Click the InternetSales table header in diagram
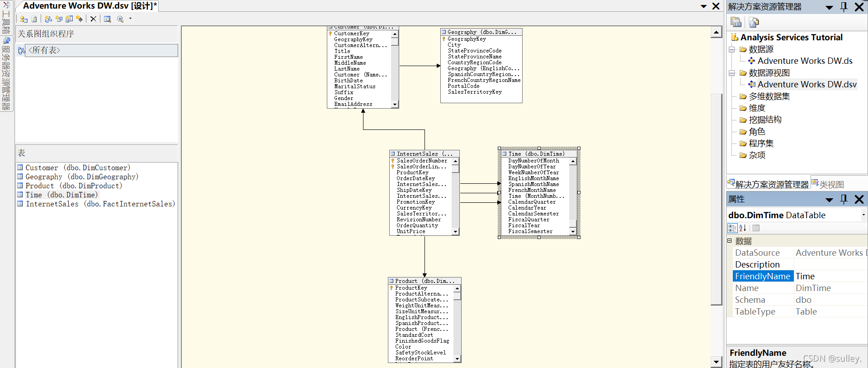This screenshot has height=368, width=868. click(x=424, y=154)
